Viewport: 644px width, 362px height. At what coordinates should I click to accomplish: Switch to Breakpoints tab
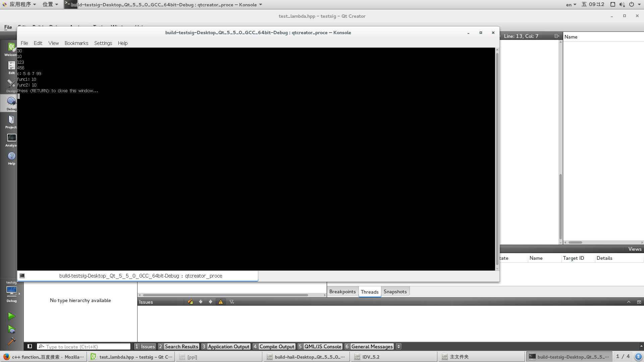click(x=342, y=292)
